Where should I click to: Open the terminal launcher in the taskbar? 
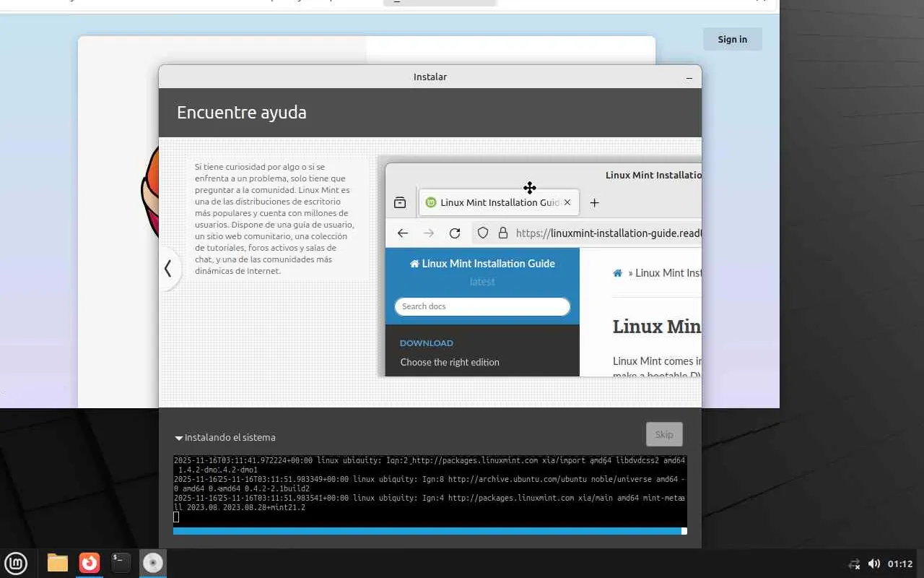coord(121,563)
